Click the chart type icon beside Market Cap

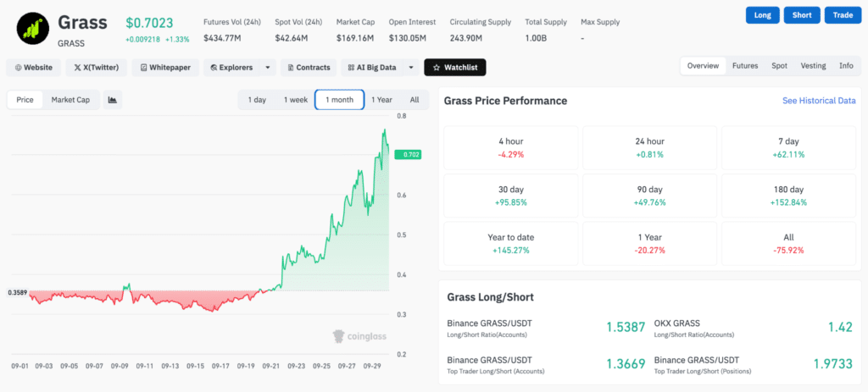[113, 100]
